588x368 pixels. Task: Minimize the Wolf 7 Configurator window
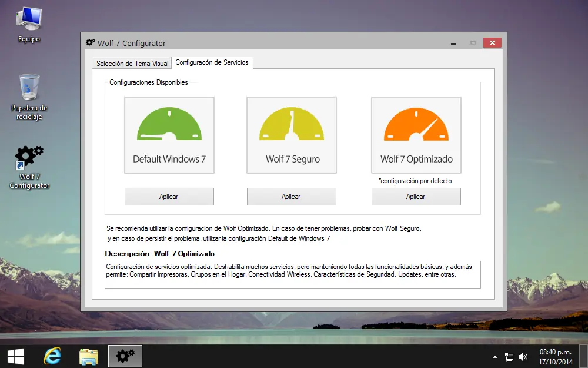click(454, 43)
